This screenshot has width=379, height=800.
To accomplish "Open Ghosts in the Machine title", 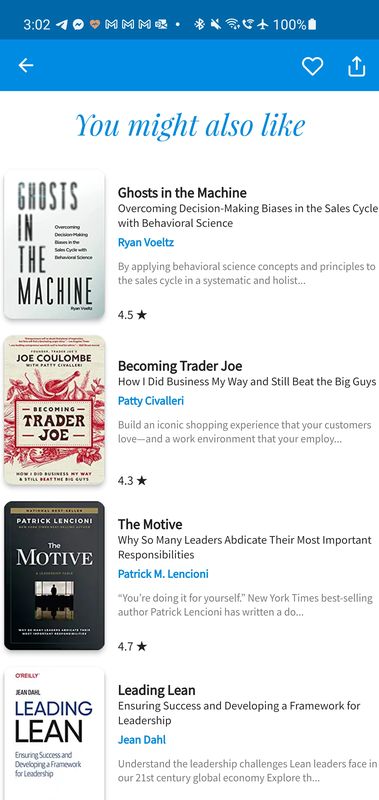I will [x=182, y=193].
